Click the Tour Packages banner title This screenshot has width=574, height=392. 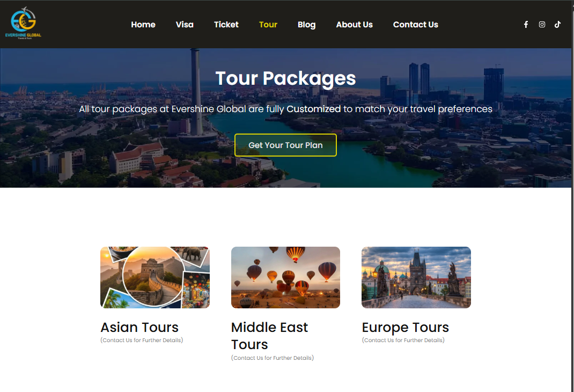(285, 79)
